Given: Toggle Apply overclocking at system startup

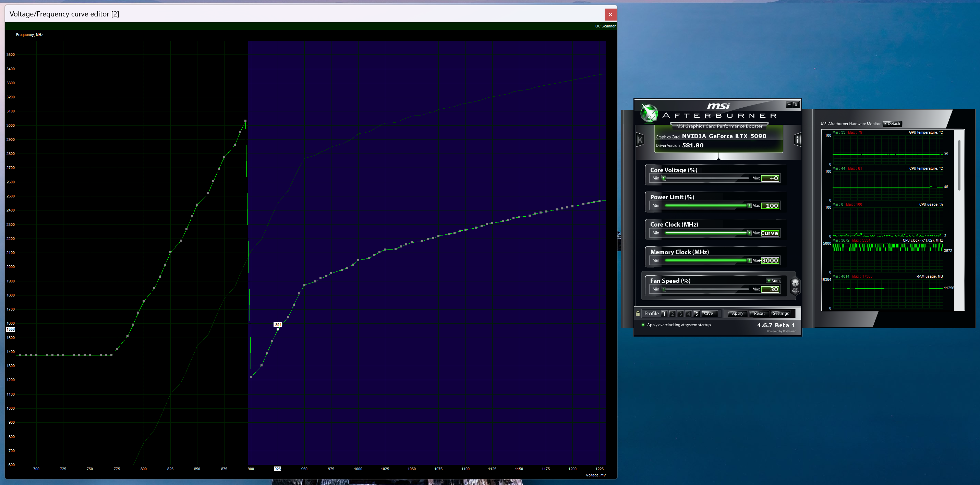Looking at the screenshot, I should (x=643, y=325).
